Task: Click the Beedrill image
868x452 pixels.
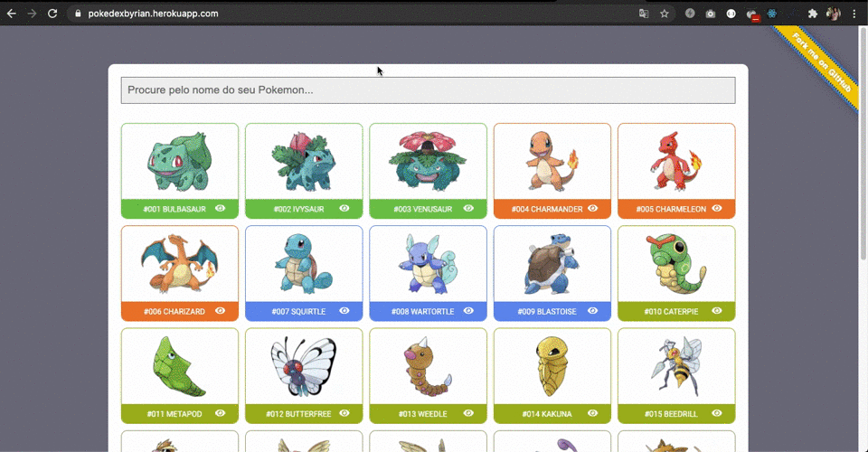Action: [x=676, y=366]
